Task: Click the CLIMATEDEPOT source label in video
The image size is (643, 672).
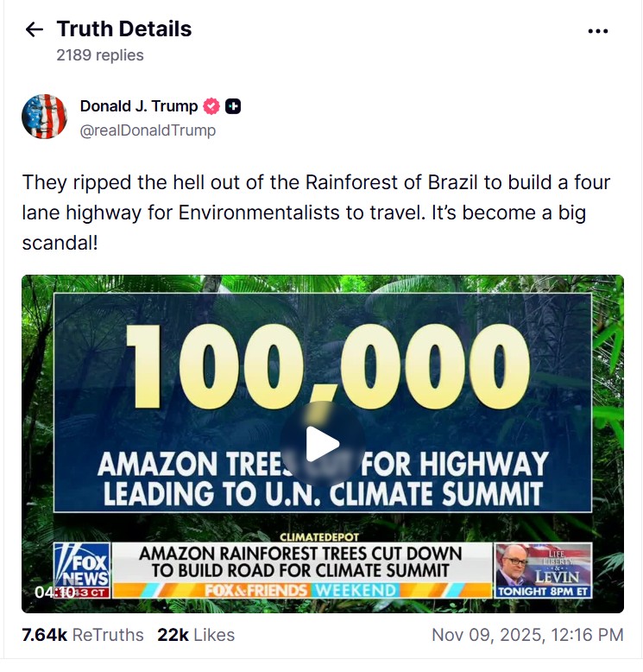Action: [319, 538]
